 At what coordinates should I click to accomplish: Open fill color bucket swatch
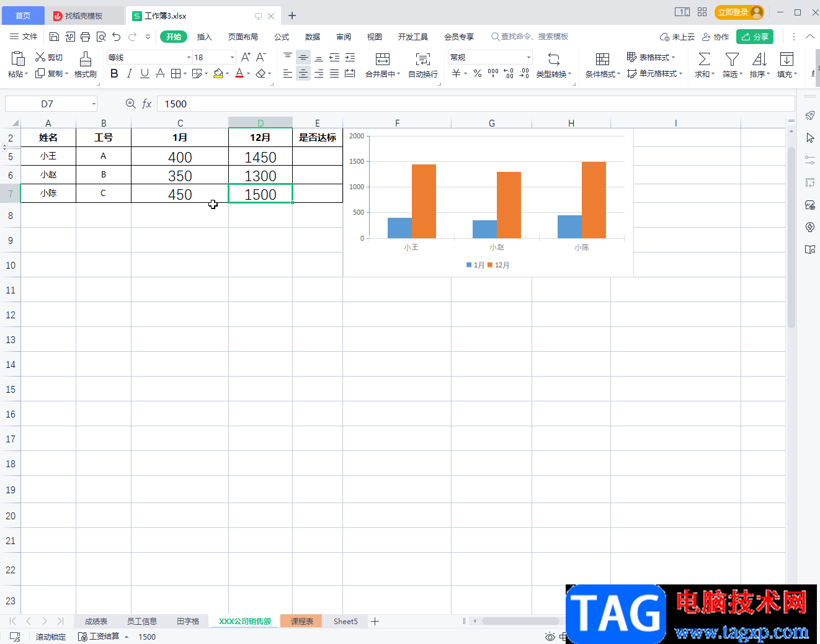pyautogui.click(x=218, y=74)
